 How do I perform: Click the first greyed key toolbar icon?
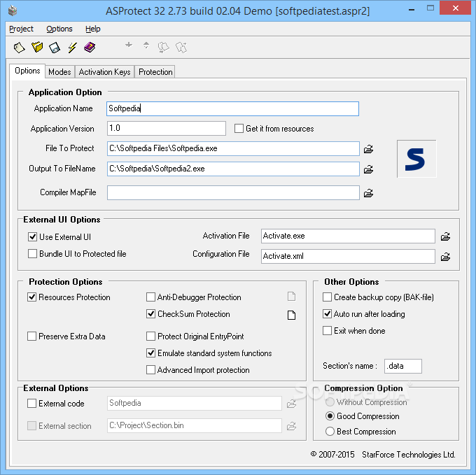(163, 48)
